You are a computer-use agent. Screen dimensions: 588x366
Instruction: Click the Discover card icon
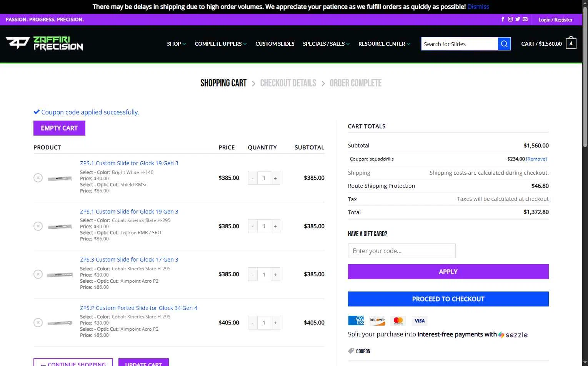(x=377, y=321)
